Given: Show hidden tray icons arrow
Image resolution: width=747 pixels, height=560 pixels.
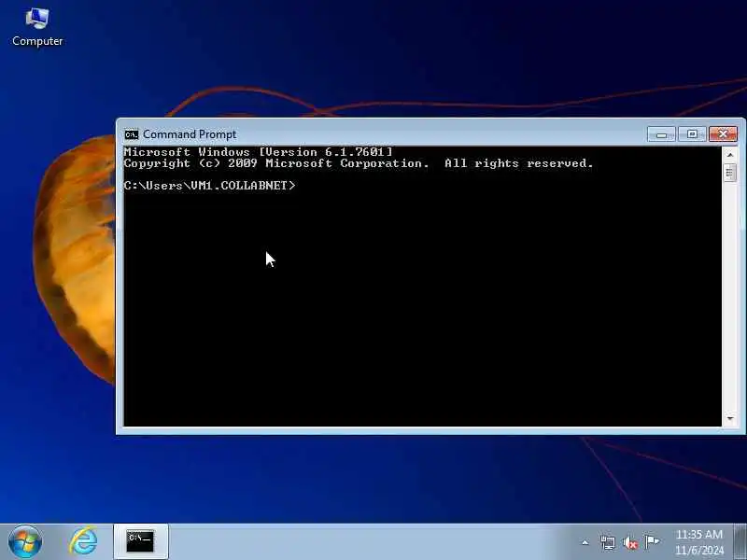Looking at the screenshot, I should pos(585,542).
